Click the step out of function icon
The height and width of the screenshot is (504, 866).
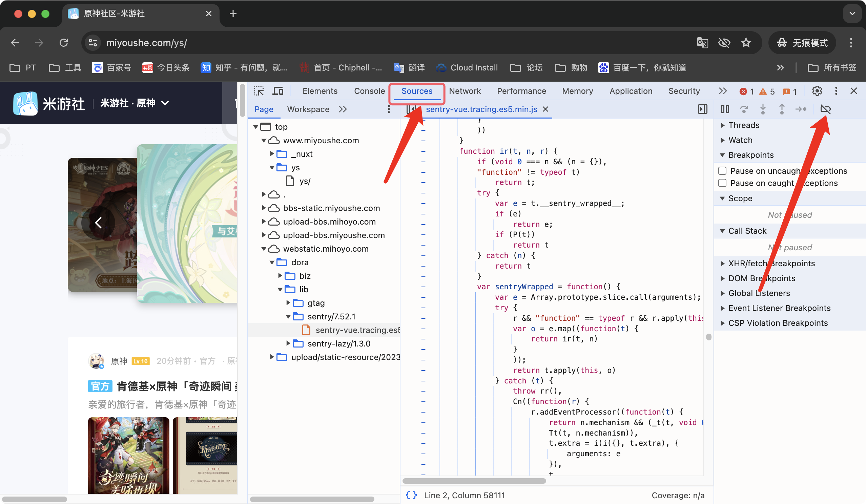(x=782, y=109)
